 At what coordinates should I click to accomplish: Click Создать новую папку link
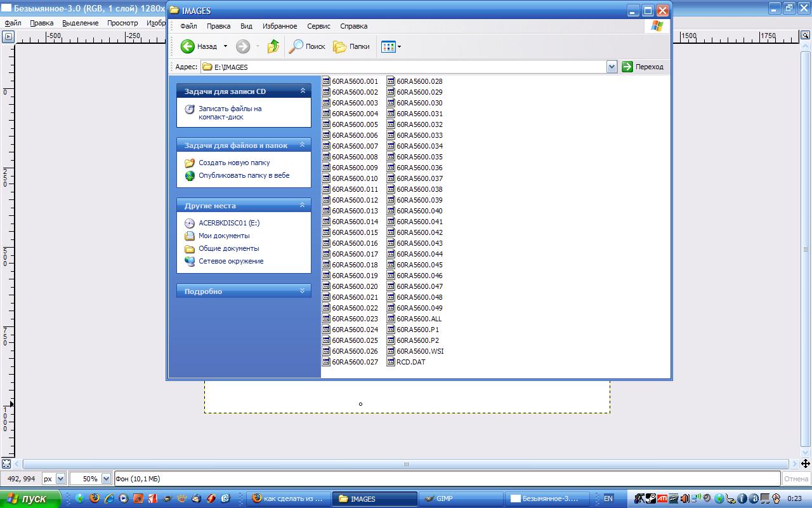tap(234, 163)
